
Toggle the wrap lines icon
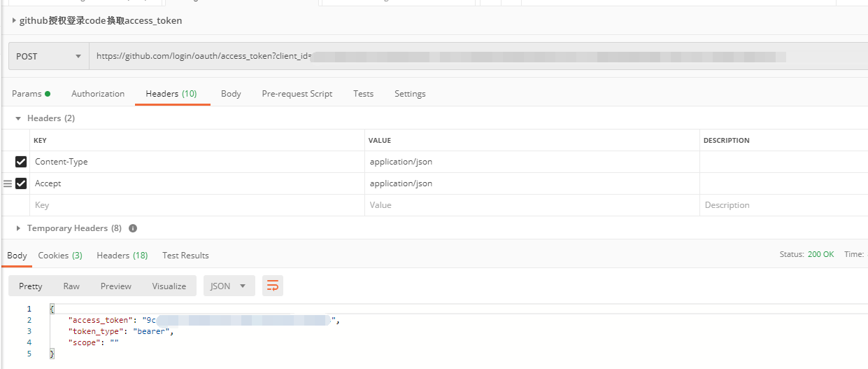click(x=273, y=286)
